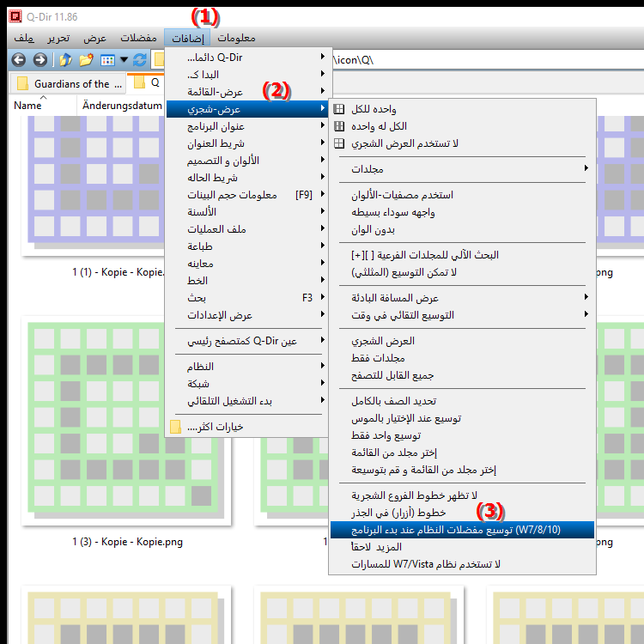Toggle بدون الوان option
This screenshot has width=644, height=644.
point(462,229)
